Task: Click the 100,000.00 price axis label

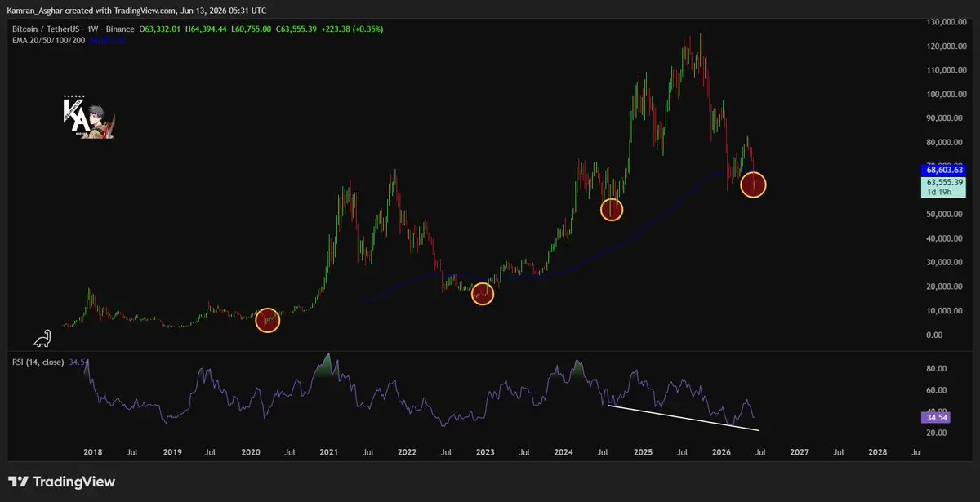Action: 947,94
